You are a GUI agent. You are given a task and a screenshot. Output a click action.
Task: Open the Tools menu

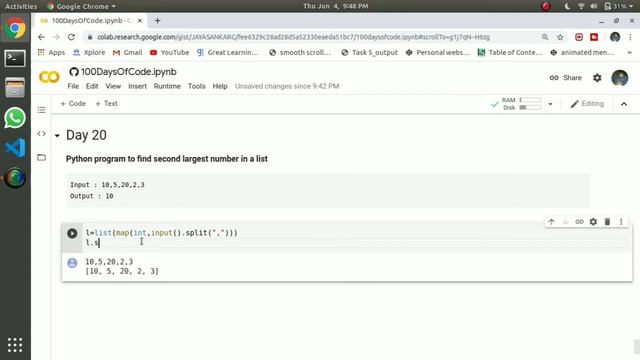click(x=196, y=86)
